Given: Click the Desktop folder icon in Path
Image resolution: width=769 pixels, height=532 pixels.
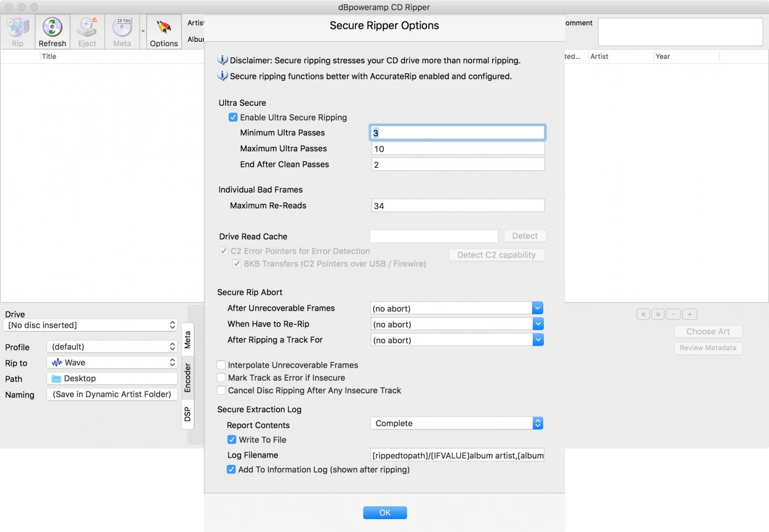Looking at the screenshot, I should click(56, 379).
